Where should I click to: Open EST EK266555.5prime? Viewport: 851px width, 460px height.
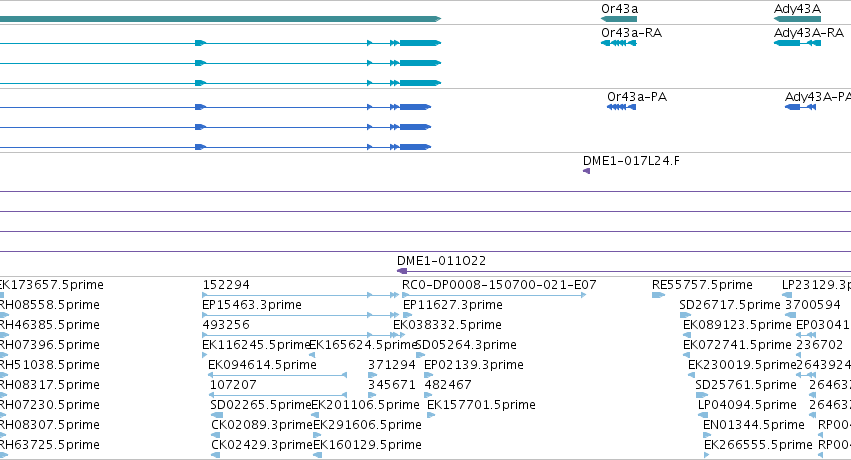[x=758, y=445]
